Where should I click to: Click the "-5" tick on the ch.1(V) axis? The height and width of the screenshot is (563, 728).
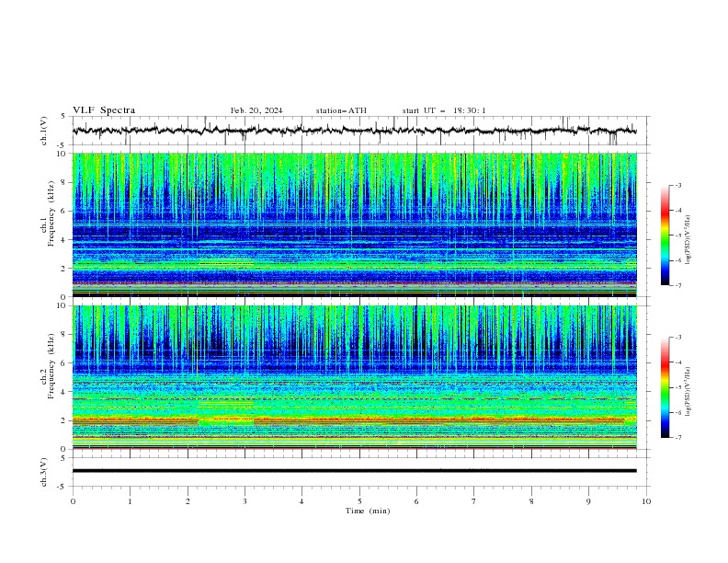click(62, 145)
